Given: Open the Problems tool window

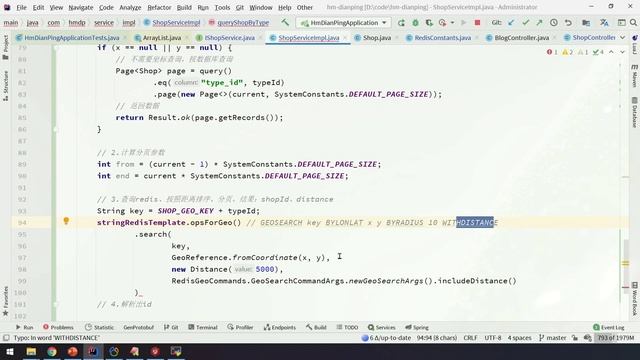Looking at the screenshot, I should click(x=58, y=327).
